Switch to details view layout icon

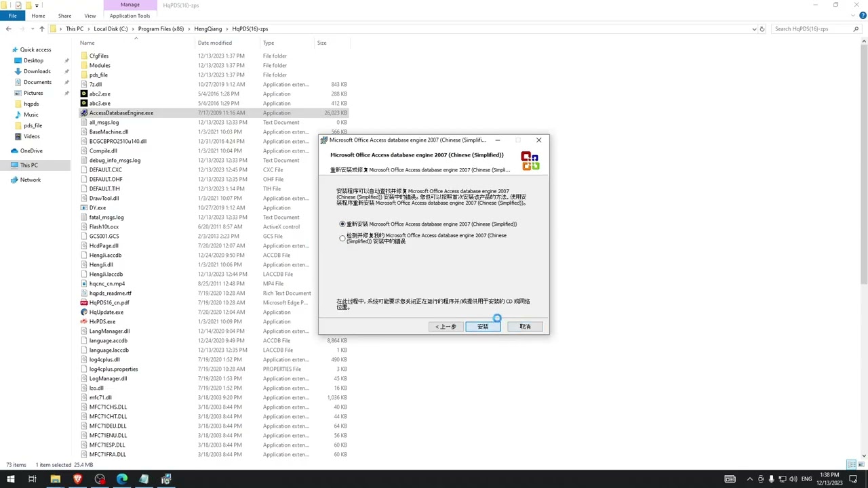coord(851,464)
